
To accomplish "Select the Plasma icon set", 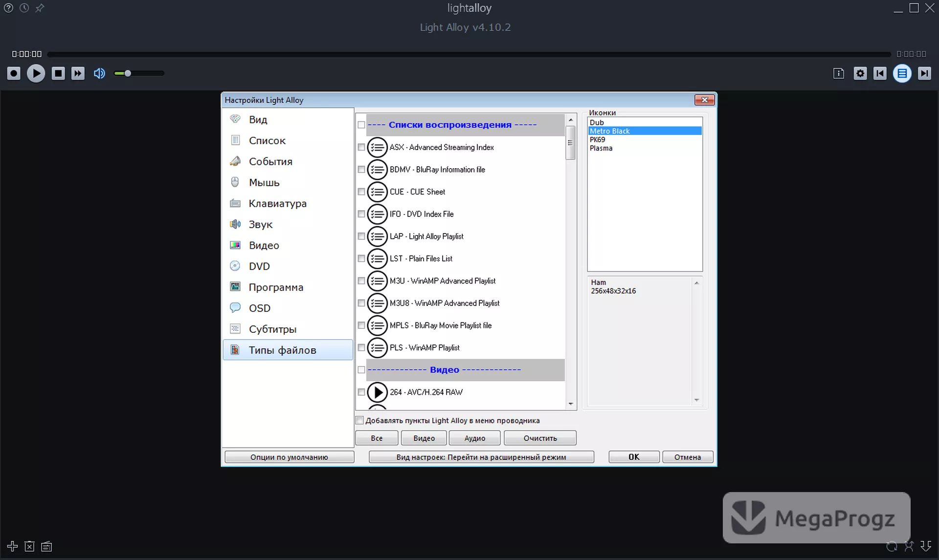I will click(x=645, y=148).
